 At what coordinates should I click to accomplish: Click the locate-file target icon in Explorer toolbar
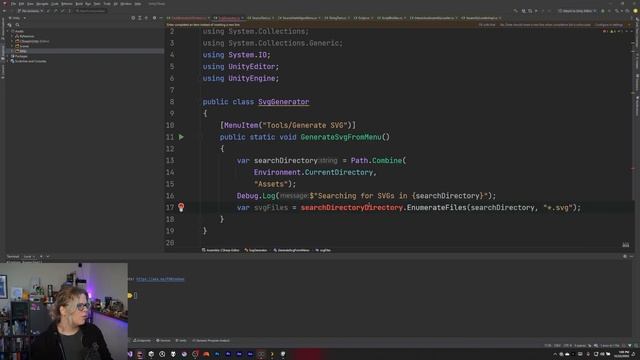(133, 18)
